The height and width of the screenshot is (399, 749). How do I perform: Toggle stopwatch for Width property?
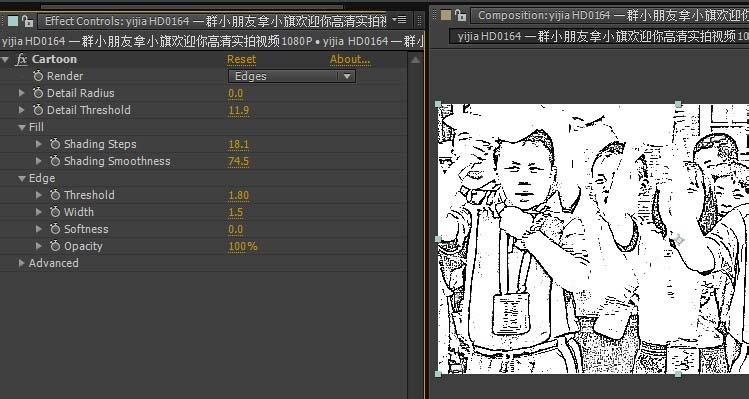point(55,213)
